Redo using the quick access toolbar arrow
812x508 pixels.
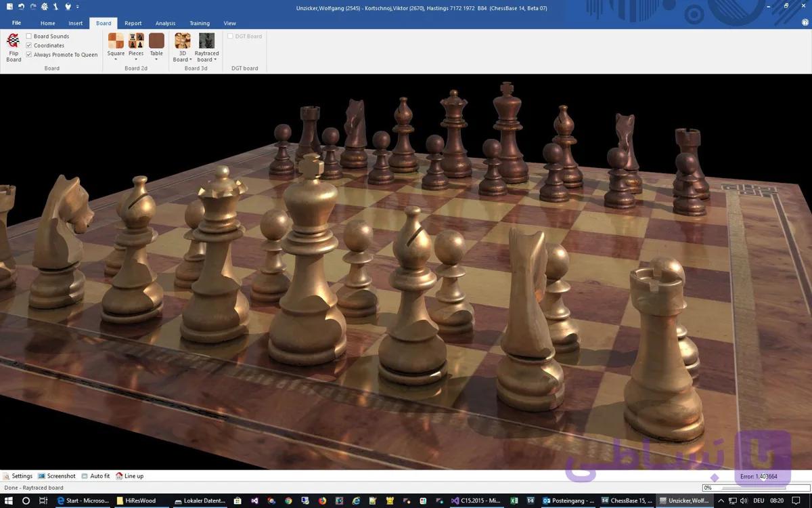coord(33,7)
